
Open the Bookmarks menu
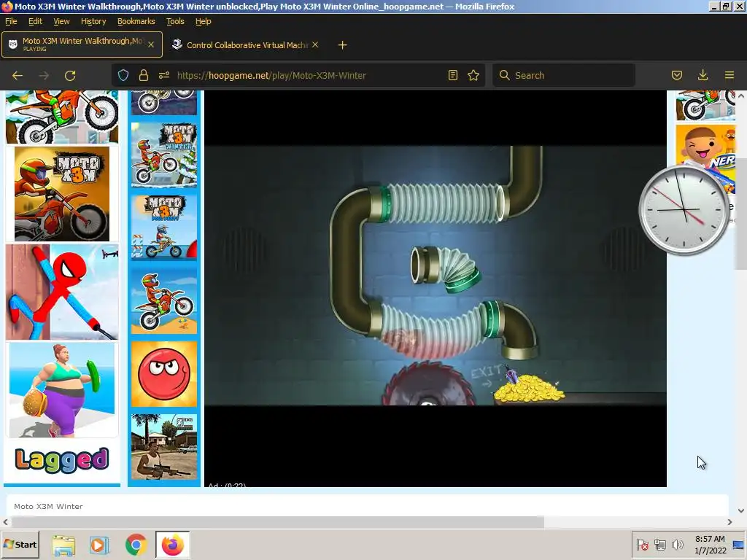point(136,21)
